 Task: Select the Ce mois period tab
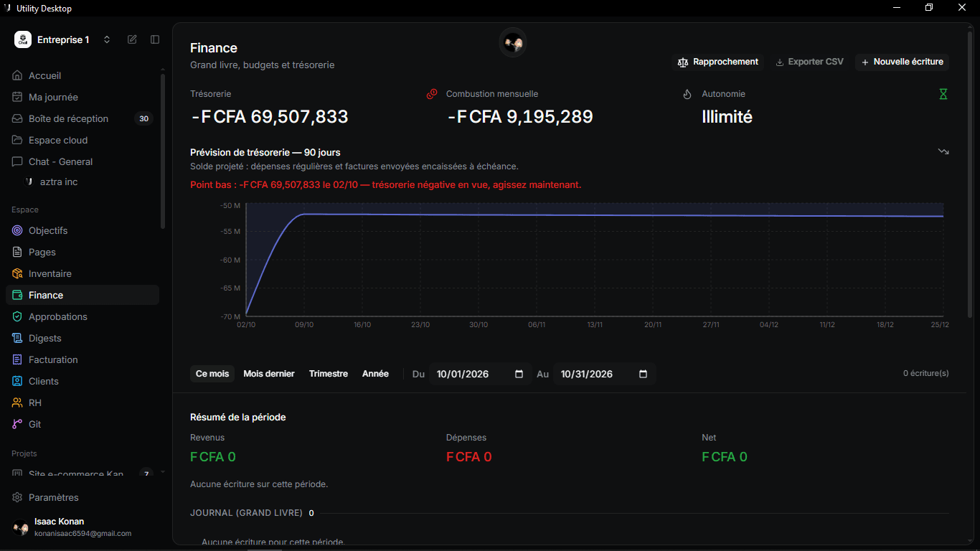click(x=212, y=374)
